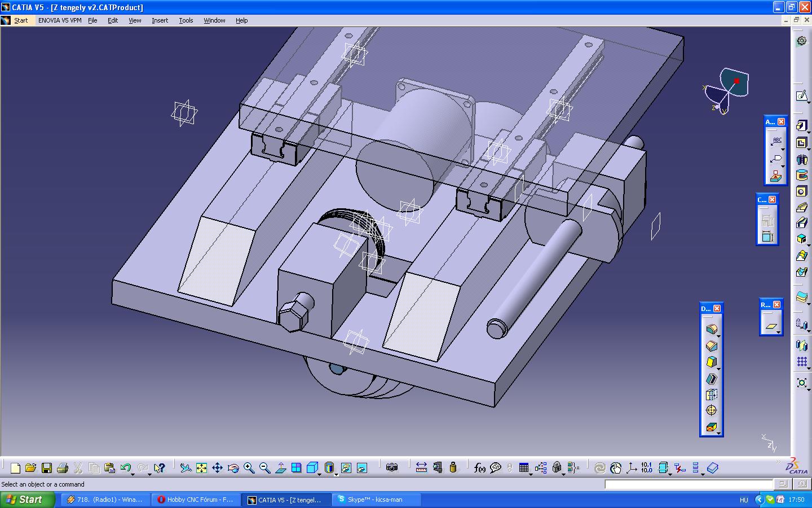The image size is (812, 508).
Task: Click the Rotate view tool
Action: [x=233, y=468]
